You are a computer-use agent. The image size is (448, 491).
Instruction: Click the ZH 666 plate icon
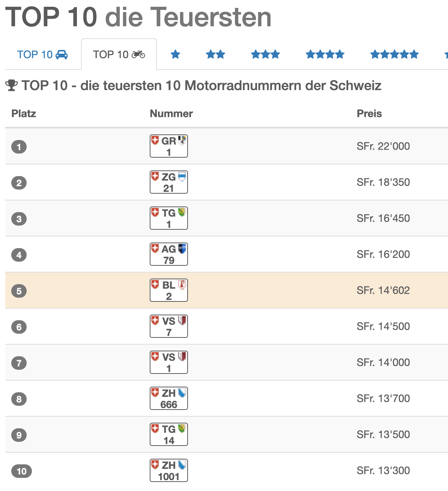coord(168,398)
